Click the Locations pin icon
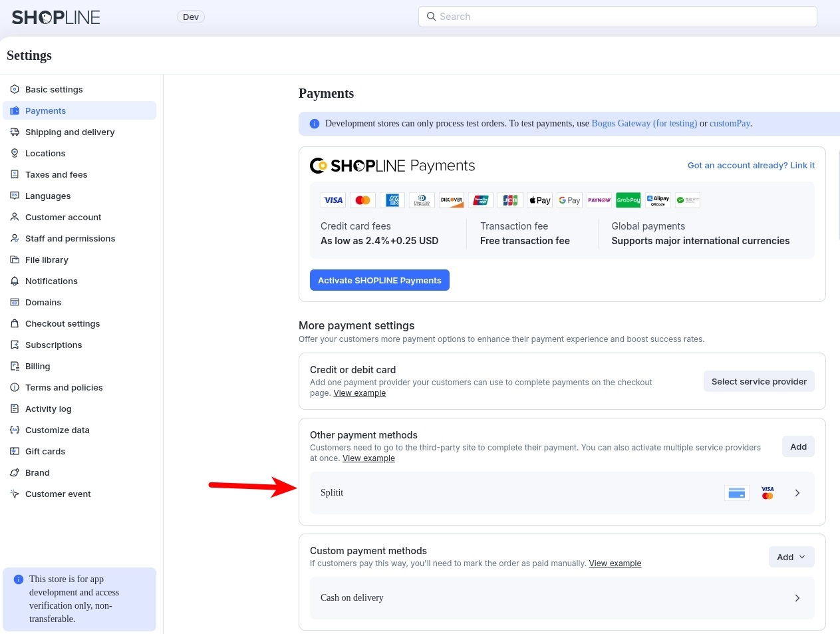 pyautogui.click(x=15, y=153)
